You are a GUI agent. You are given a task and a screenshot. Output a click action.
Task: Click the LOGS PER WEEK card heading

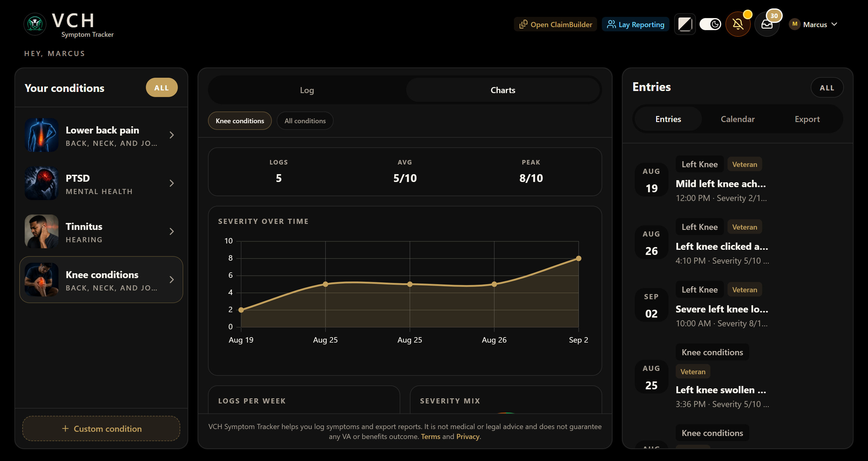pos(252,401)
